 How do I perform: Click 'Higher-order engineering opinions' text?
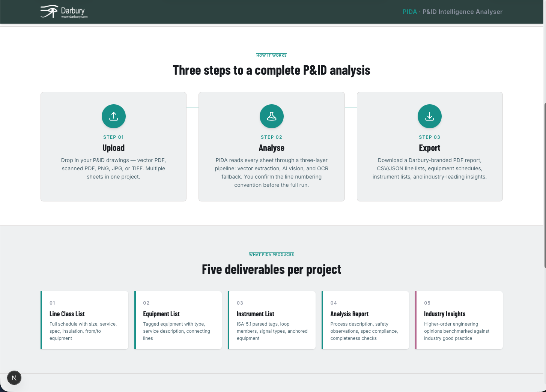click(457, 331)
